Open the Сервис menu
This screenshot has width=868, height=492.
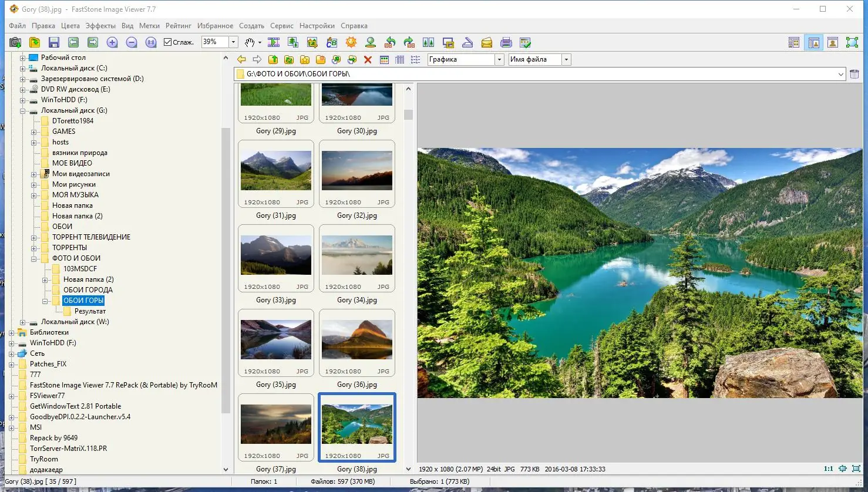click(282, 26)
